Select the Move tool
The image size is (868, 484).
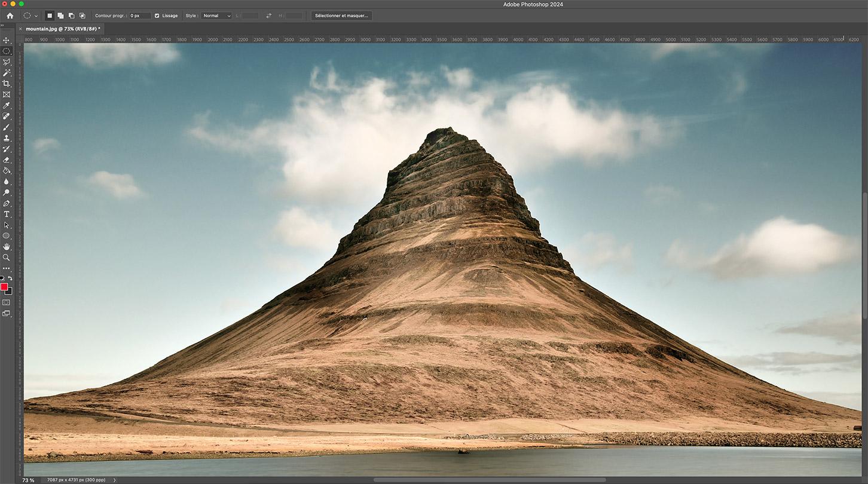(7, 40)
